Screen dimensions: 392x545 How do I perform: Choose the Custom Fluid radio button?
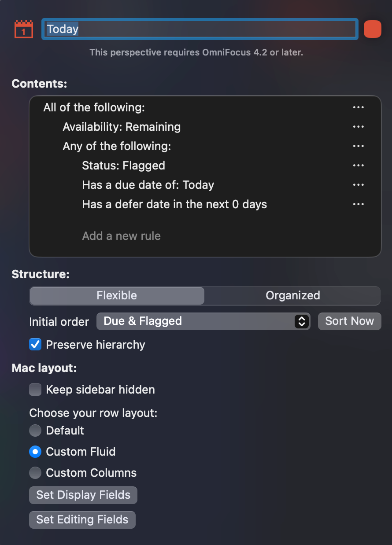[35, 452]
